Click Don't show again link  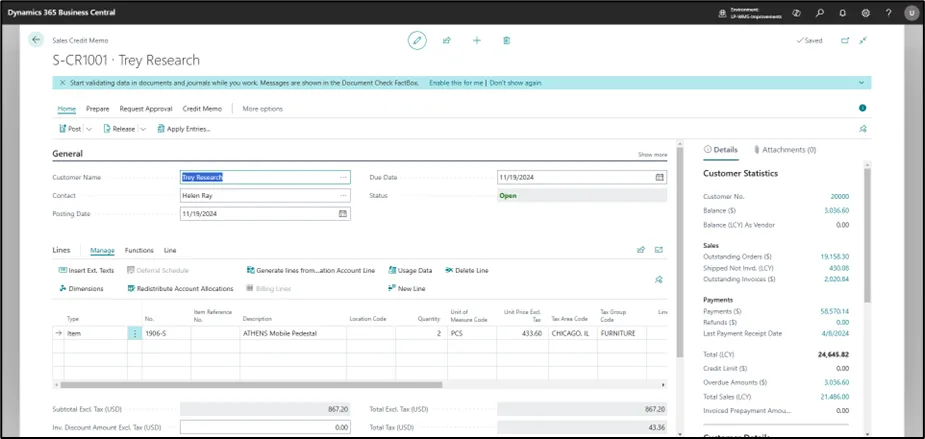coord(515,83)
